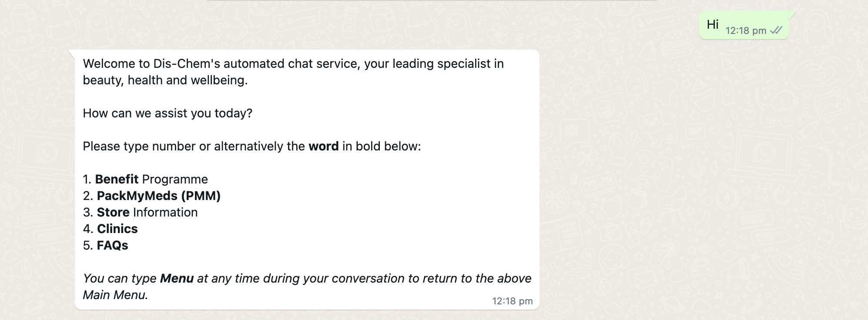The width and height of the screenshot is (868, 320).
Task: Click the bold "word" in the instructions
Action: pos(323,146)
